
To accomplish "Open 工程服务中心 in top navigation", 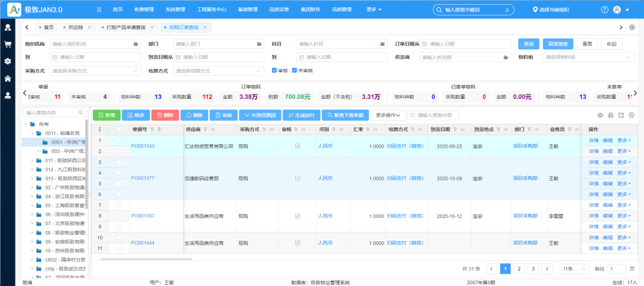I will pos(212,10).
